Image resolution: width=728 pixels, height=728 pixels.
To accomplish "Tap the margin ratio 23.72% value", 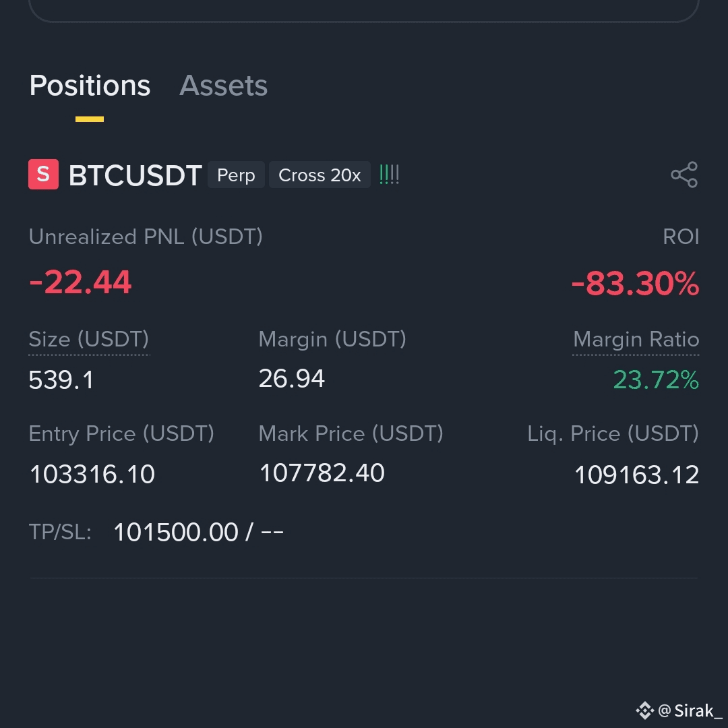I will [656, 380].
